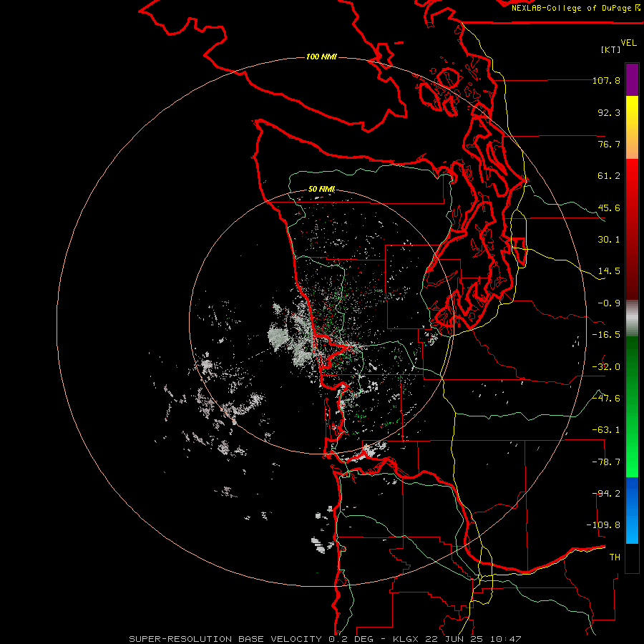Click the VEL legend title
The width and height of the screenshot is (644, 644).
(628, 43)
